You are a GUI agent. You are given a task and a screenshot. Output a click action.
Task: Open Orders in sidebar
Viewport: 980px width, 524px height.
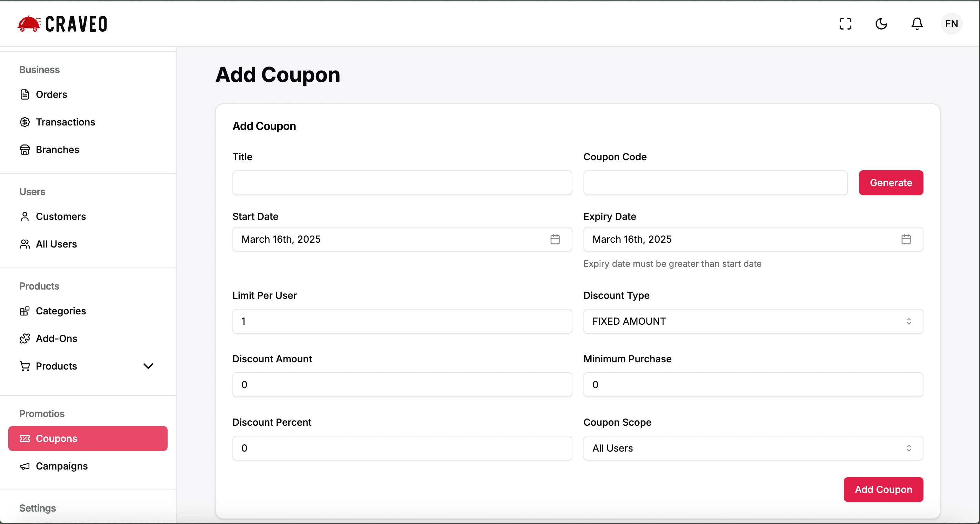click(51, 94)
